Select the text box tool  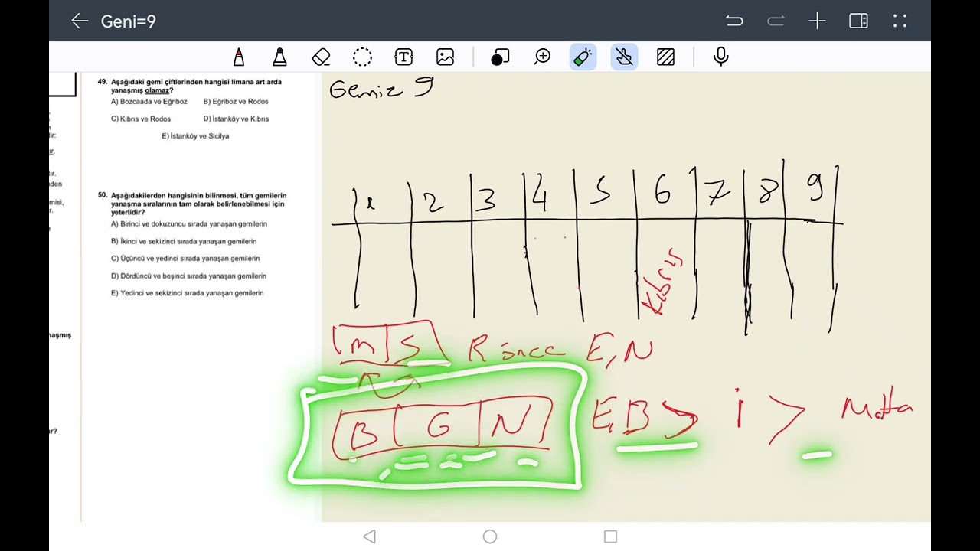click(x=403, y=57)
